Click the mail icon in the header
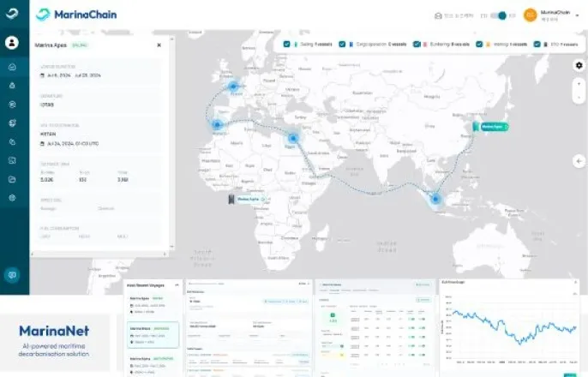The width and height of the screenshot is (588, 377). 438,15
